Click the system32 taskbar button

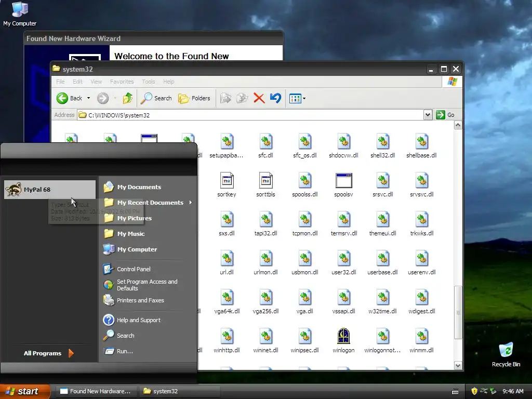(179, 391)
